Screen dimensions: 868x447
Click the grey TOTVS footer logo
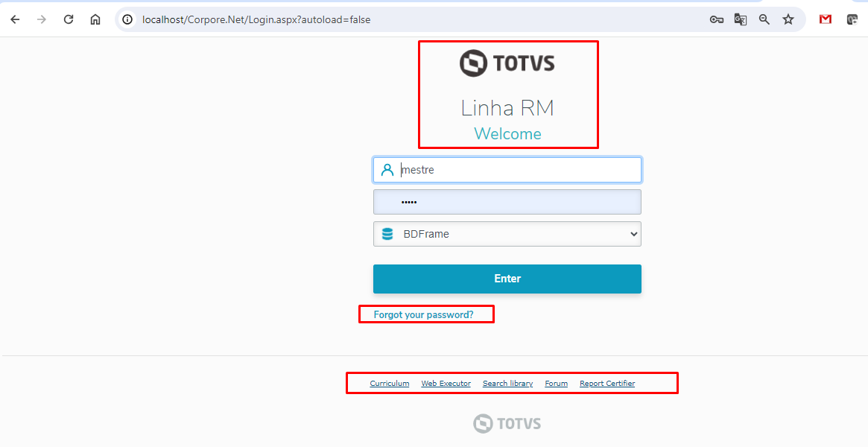pos(507,424)
